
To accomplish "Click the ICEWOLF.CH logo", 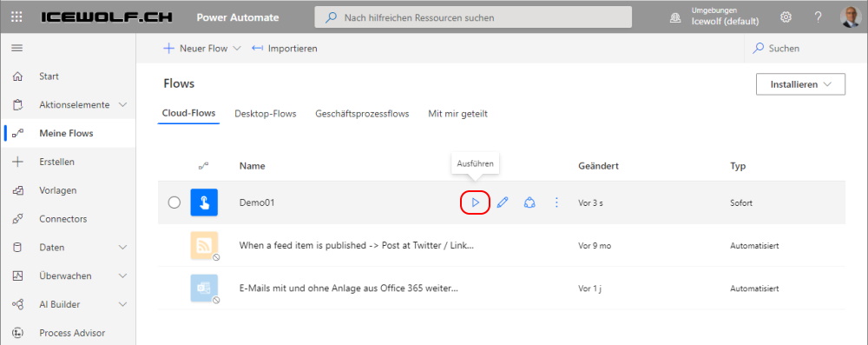I will (107, 17).
